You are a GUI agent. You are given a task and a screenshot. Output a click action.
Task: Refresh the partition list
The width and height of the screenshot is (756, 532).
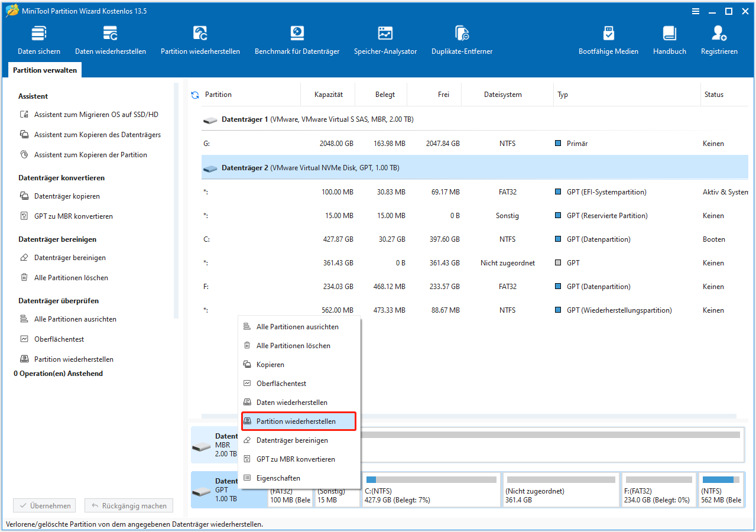click(x=194, y=94)
